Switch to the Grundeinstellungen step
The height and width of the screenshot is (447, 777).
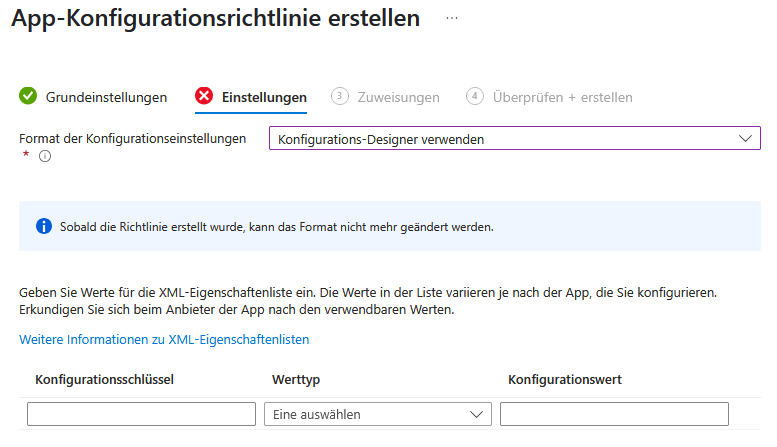coord(106,97)
